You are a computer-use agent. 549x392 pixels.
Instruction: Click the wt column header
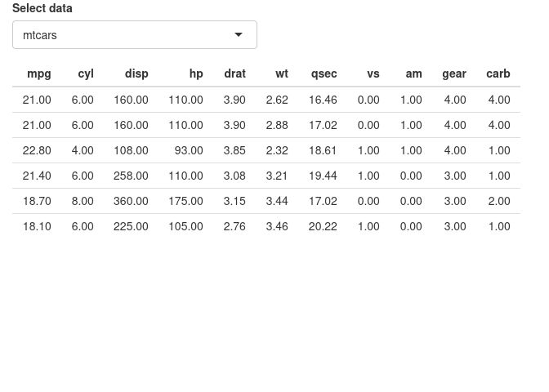[282, 73]
